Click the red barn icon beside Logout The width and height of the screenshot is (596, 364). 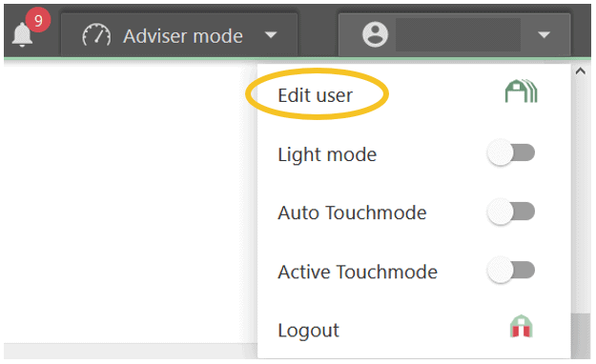pyautogui.click(x=521, y=327)
